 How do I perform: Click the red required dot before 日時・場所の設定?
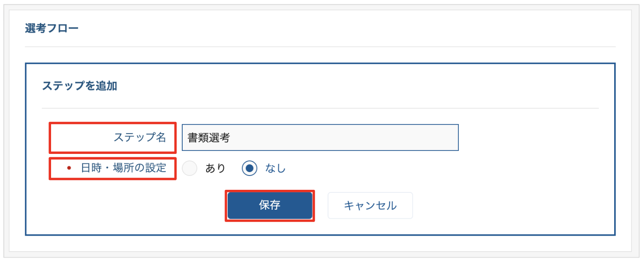(69, 168)
